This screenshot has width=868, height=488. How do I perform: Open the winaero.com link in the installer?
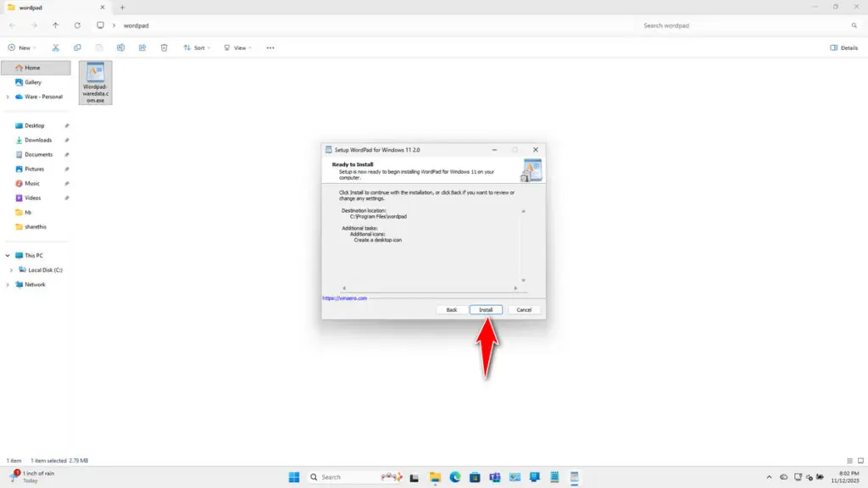pyautogui.click(x=346, y=298)
